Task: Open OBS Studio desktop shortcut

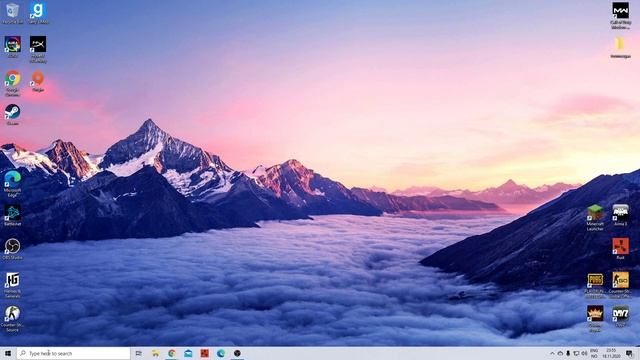Action: (13, 249)
